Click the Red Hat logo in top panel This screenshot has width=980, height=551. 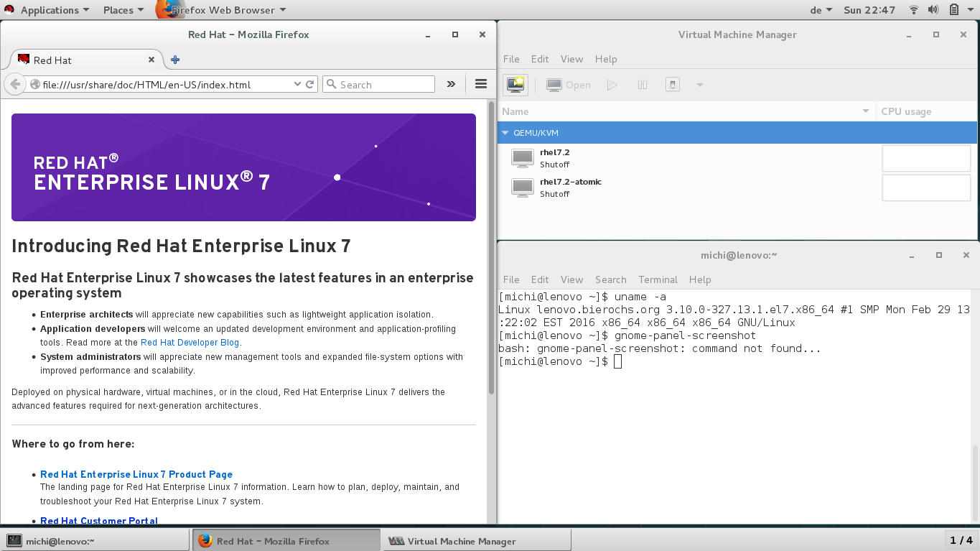coord(10,10)
